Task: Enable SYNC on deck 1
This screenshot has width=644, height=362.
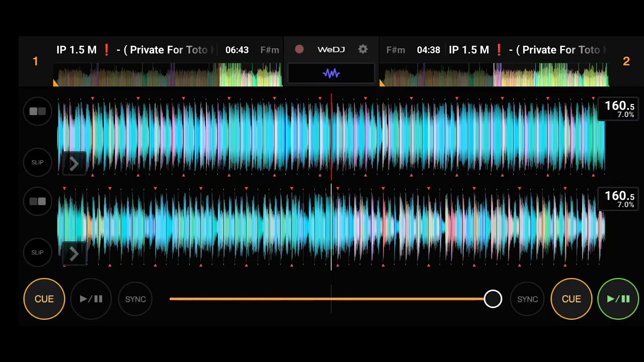Action: (135, 299)
